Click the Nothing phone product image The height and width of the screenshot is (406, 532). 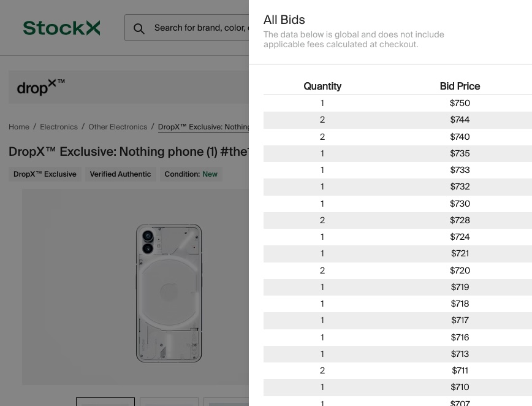(x=169, y=293)
